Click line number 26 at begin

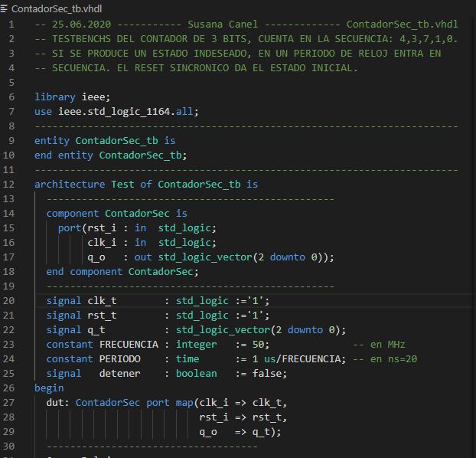11,388
